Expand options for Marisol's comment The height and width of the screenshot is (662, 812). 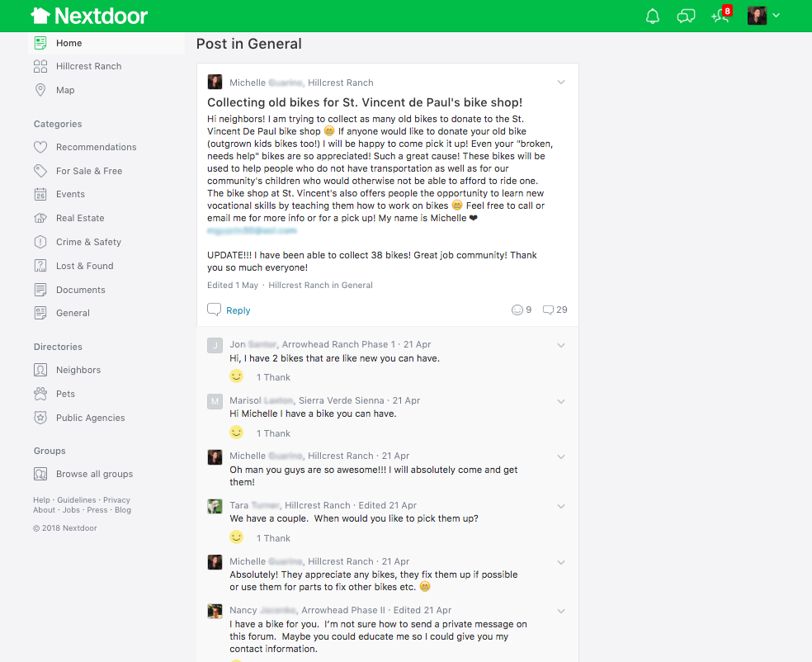tap(561, 401)
